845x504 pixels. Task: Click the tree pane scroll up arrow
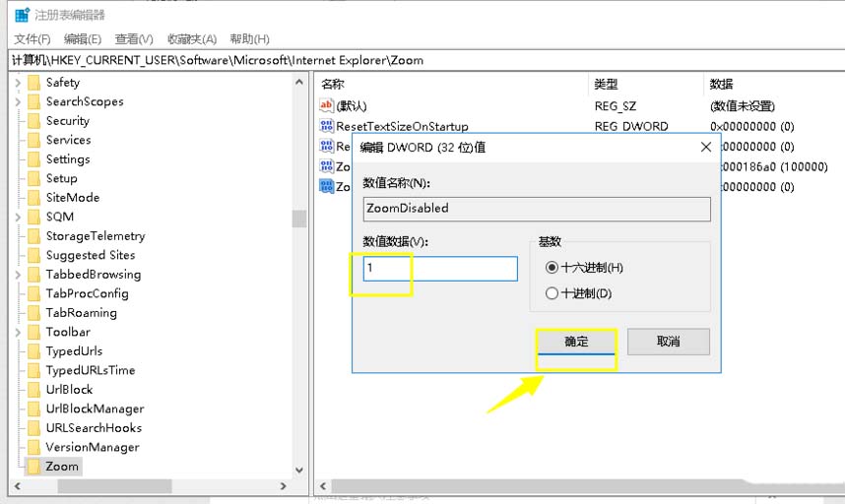pos(299,83)
